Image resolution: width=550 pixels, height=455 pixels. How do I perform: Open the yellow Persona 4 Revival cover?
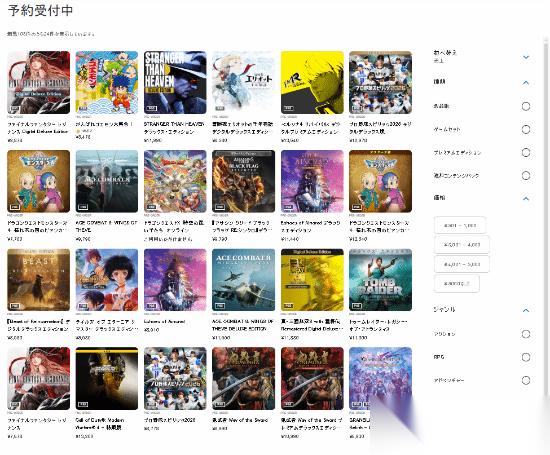pyautogui.click(x=312, y=82)
